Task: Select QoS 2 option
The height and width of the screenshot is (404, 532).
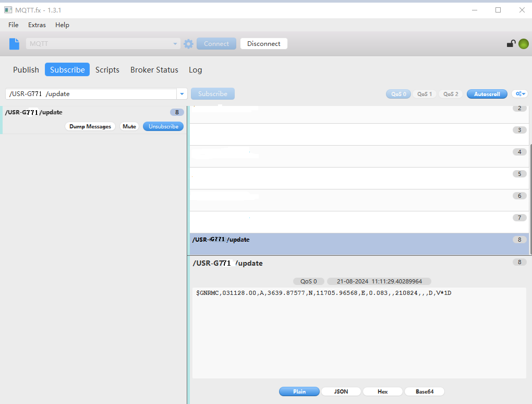Action: click(x=451, y=94)
